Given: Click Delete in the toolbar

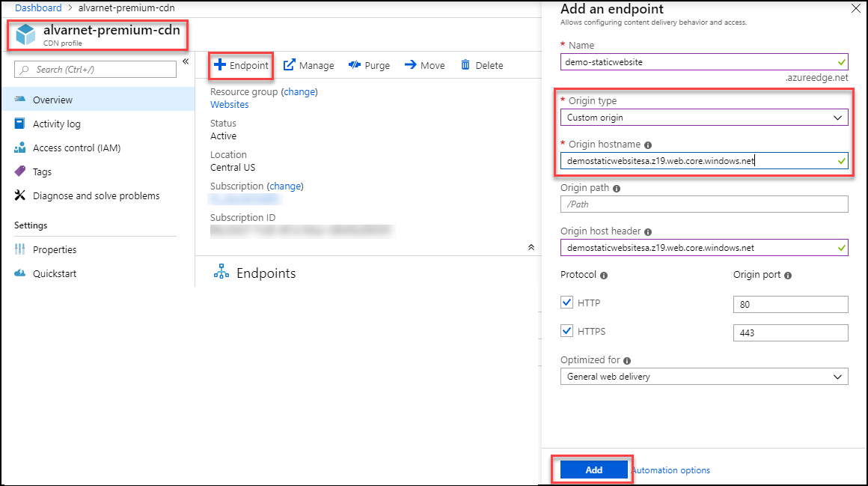Looking at the screenshot, I should (482, 65).
